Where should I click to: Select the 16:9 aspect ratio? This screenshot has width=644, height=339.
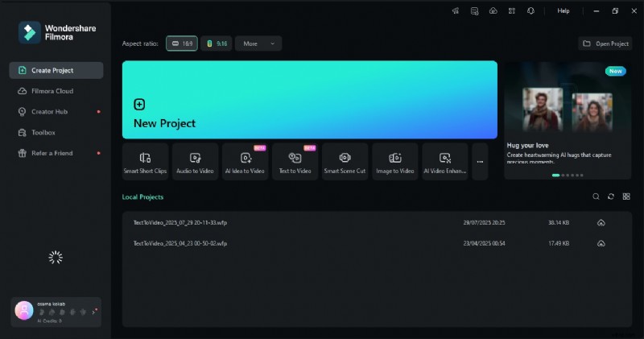pyautogui.click(x=182, y=43)
